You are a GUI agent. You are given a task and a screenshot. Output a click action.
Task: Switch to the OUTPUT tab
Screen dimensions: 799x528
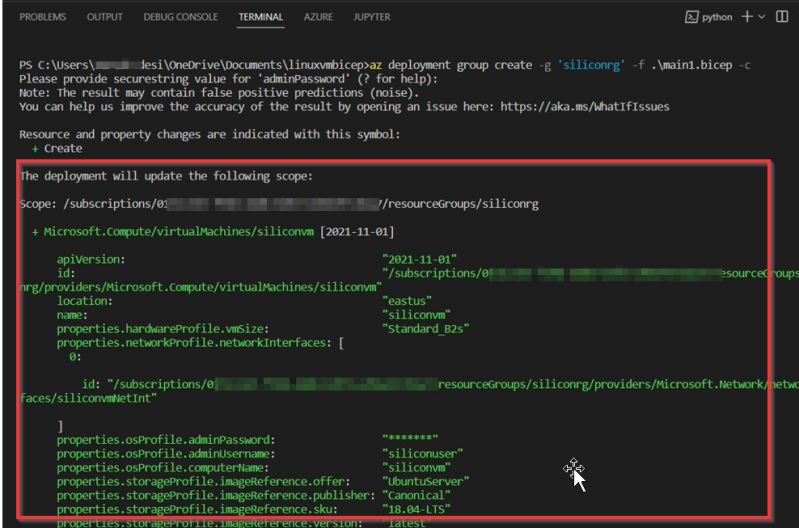click(x=104, y=17)
